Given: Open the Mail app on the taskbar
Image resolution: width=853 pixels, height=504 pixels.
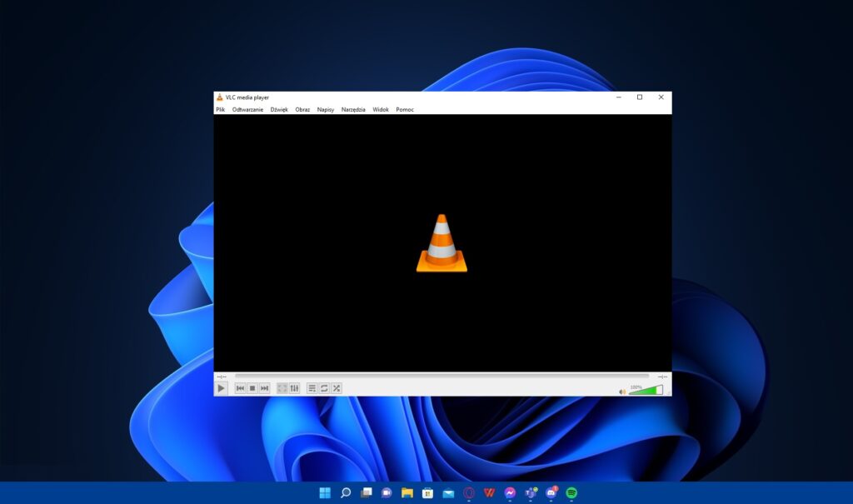Looking at the screenshot, I should click(x=448, y=493).
